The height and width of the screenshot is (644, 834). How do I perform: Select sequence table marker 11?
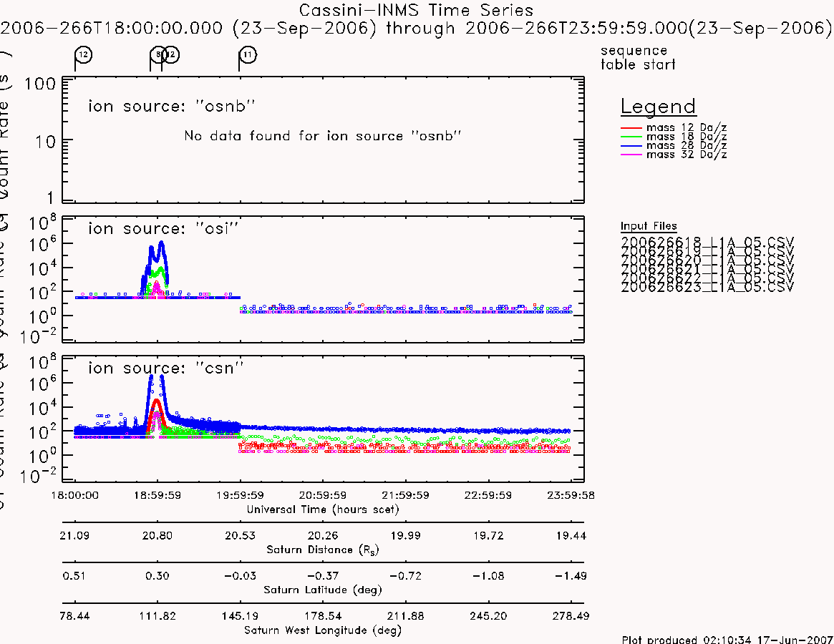248,55
